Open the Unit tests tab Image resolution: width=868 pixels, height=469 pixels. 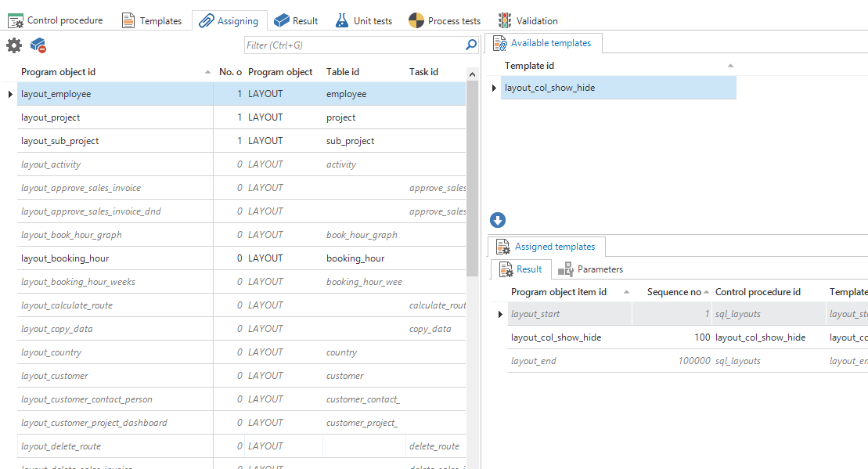pos(364,21)
